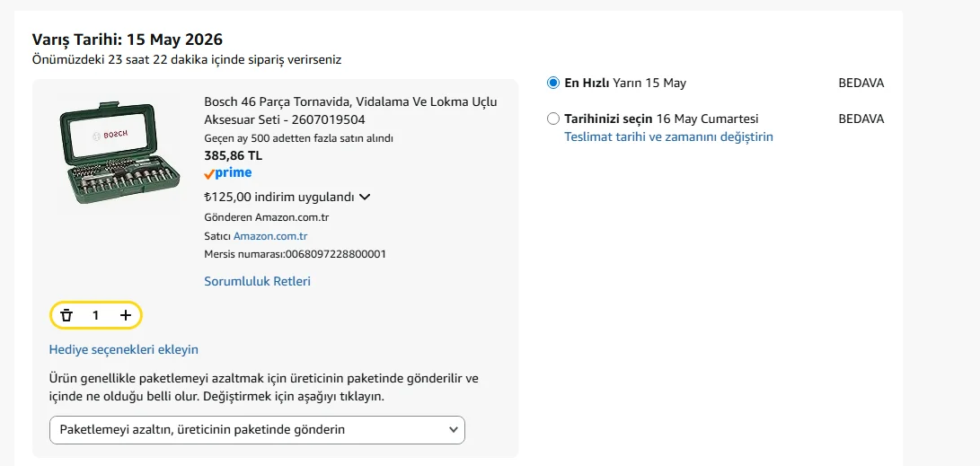
Task: Select the '16 May Cumartesi' delivery label
Action: coord(708,119)
